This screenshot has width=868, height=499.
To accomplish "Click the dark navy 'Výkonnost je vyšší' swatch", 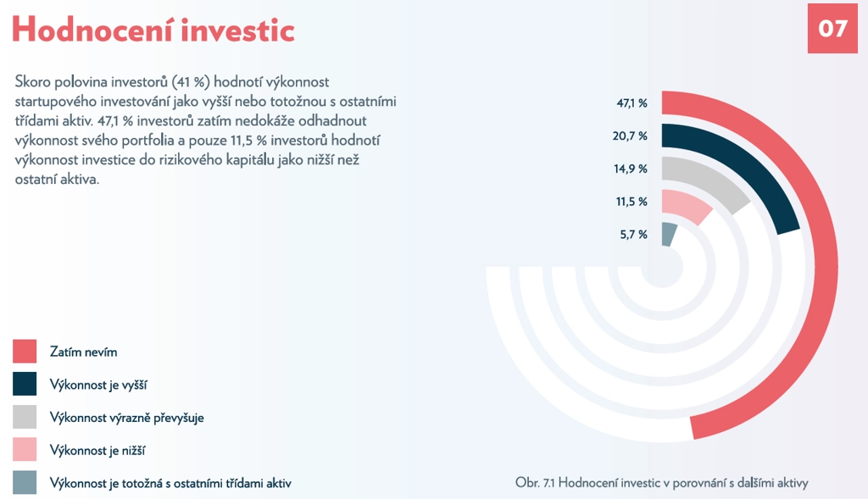I will (25, 384).
